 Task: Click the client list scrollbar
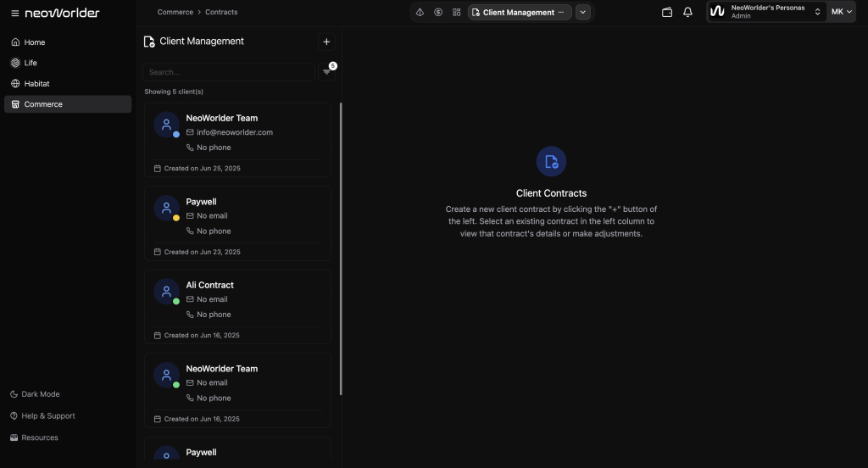click(341, 248)
